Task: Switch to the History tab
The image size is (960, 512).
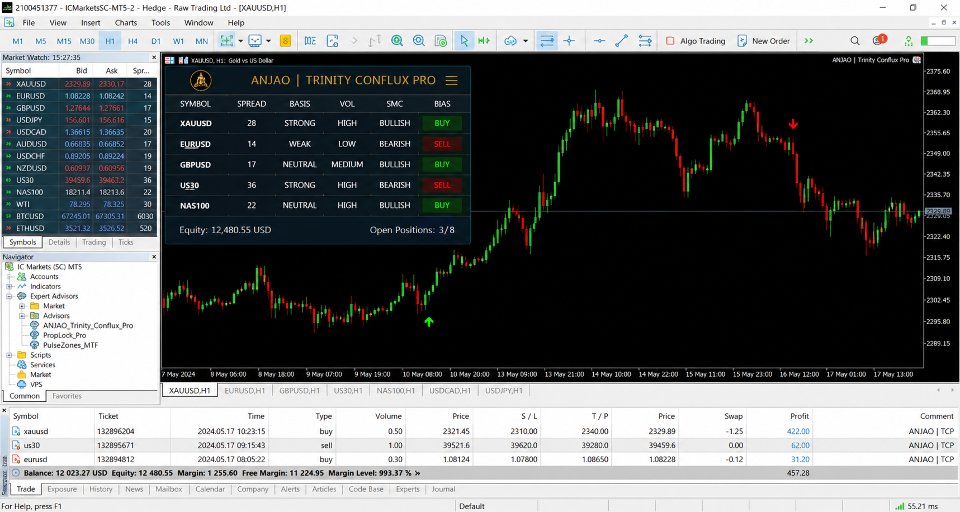Action: point(101,489)
